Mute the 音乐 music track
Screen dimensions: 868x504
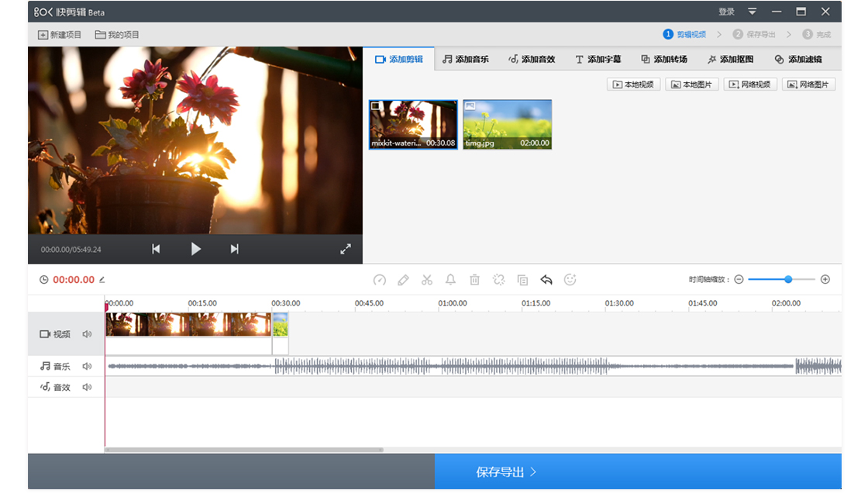[x=88, y=366]
